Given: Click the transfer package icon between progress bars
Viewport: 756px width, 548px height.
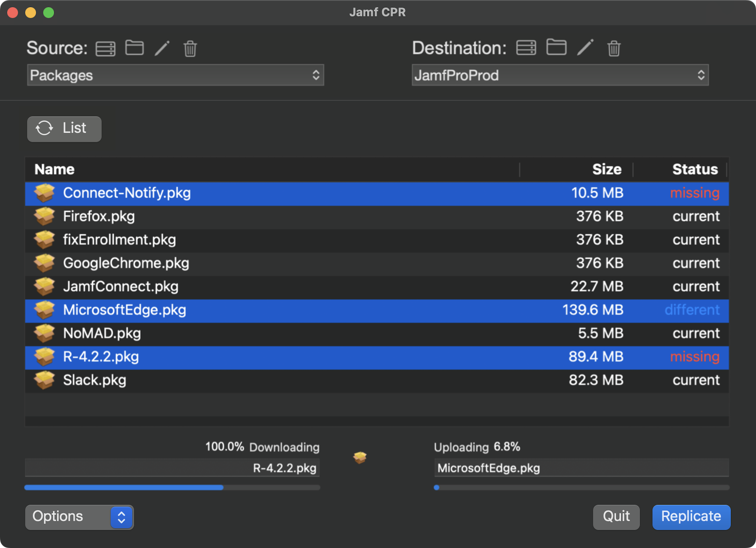Looking at the screenshot, I should coord(360,457).
